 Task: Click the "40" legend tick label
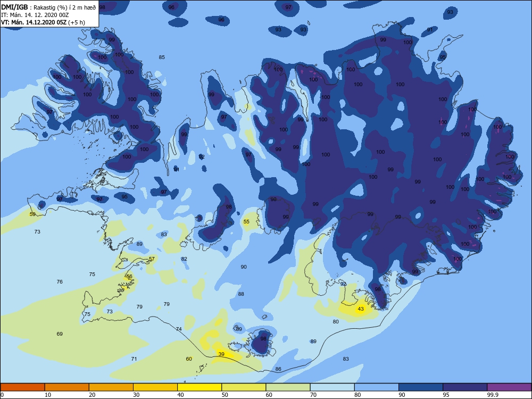180,395
